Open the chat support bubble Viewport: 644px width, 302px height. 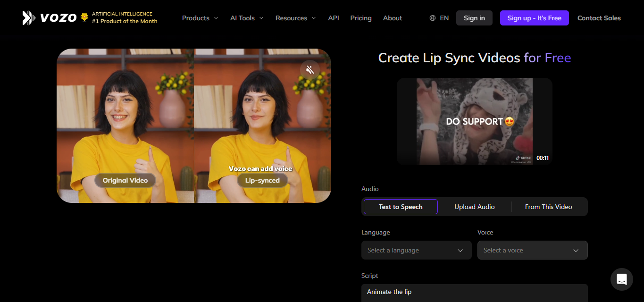click(621, 279)
